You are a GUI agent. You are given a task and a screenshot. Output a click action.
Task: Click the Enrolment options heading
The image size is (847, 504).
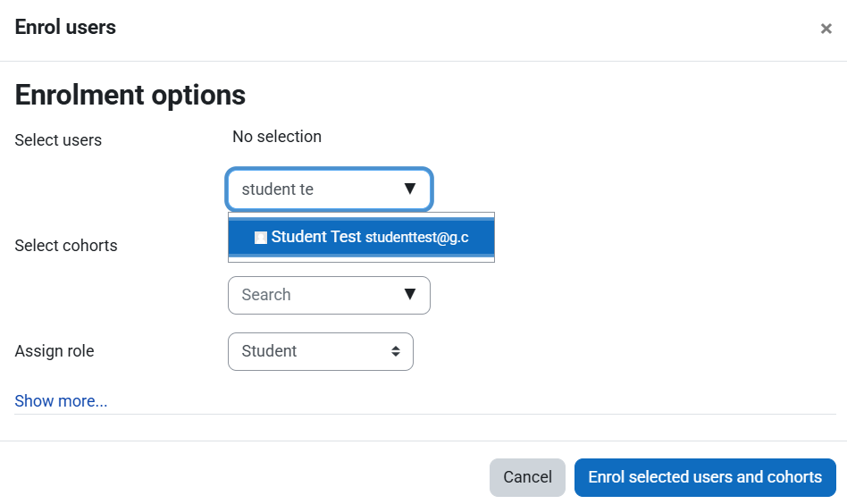pyautogui.click(x=130, y=95)
